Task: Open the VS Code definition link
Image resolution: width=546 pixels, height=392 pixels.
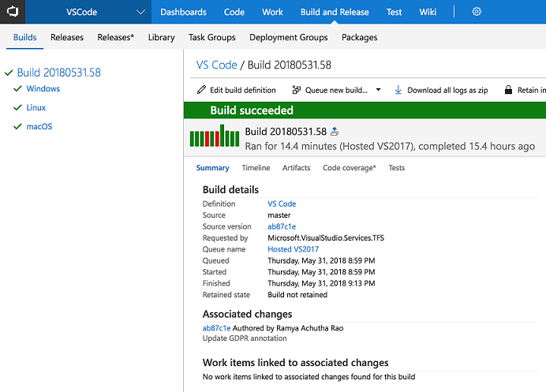Action: pyautogui.click(x=282, y=204)
